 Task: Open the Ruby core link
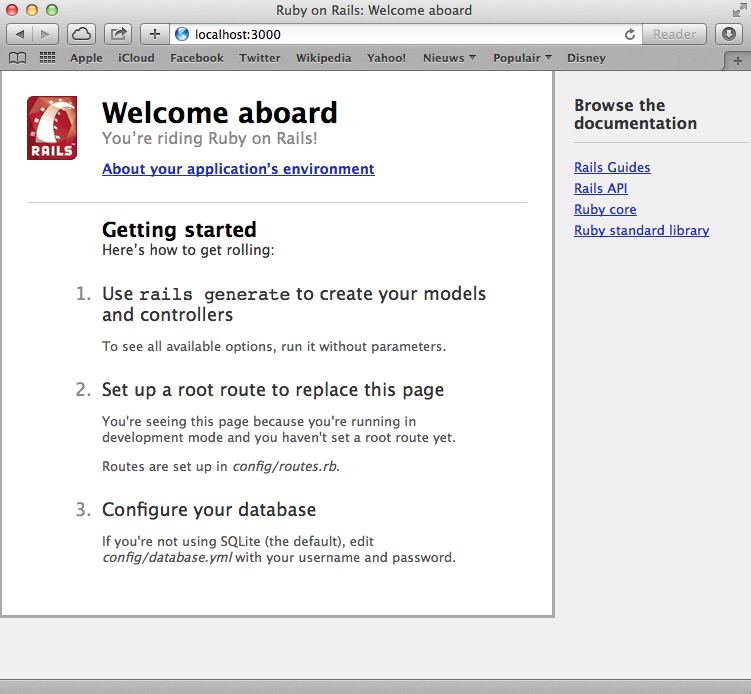pos(605,209)
